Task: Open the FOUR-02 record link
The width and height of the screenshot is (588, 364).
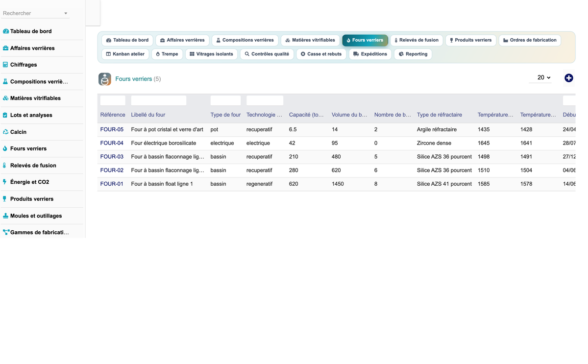Action: tap(112, 170)
